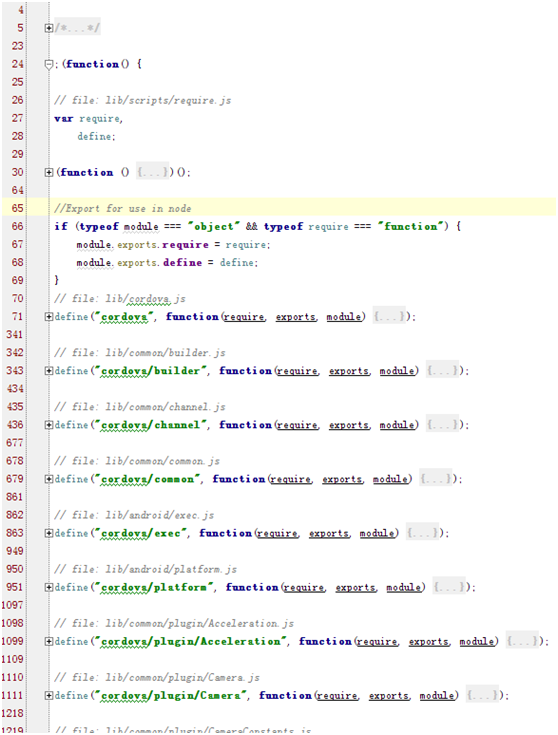Collapse the function block on line 24

point(49,64)
